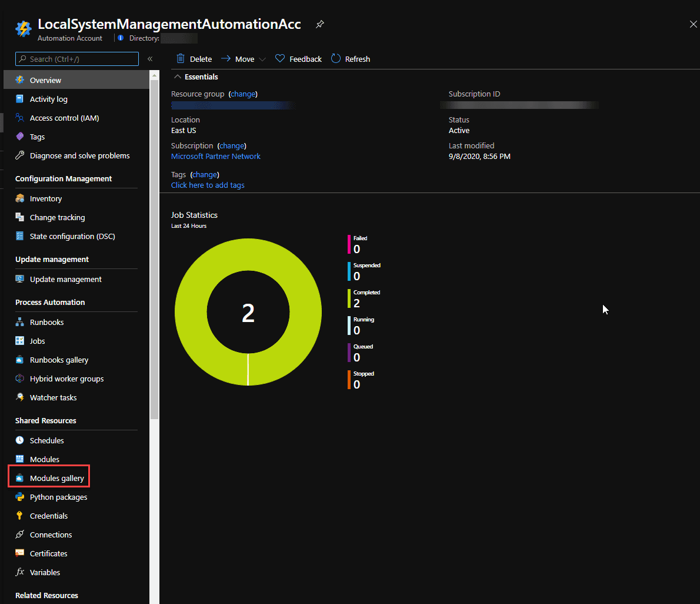Click the sidebar vertical scrollbar thumb

click(155, 249)
